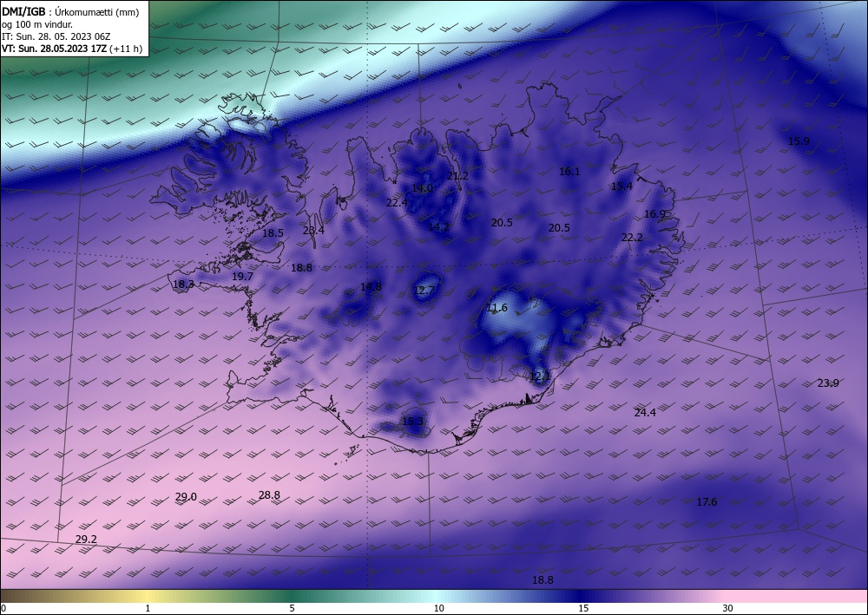This screenshot has height=615, width=868.
Task: Click the 16.9 value label
Action: point(654,213)
